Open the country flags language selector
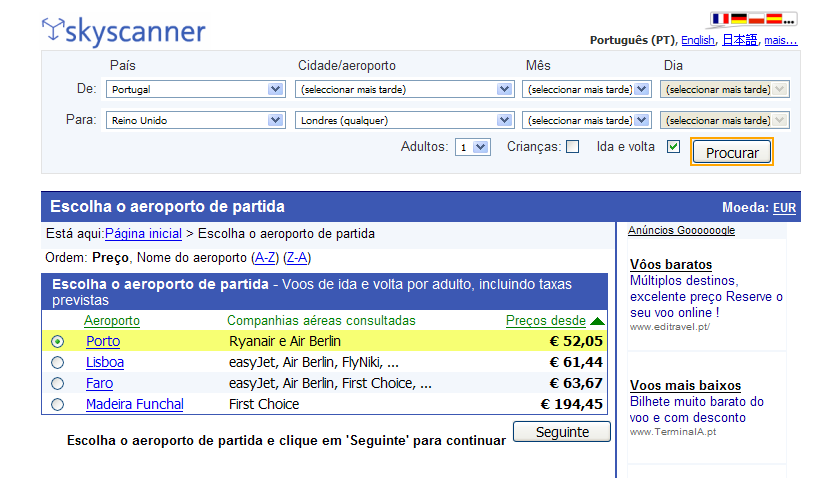The height and width of the screenshot is (500, 822). 754,19
